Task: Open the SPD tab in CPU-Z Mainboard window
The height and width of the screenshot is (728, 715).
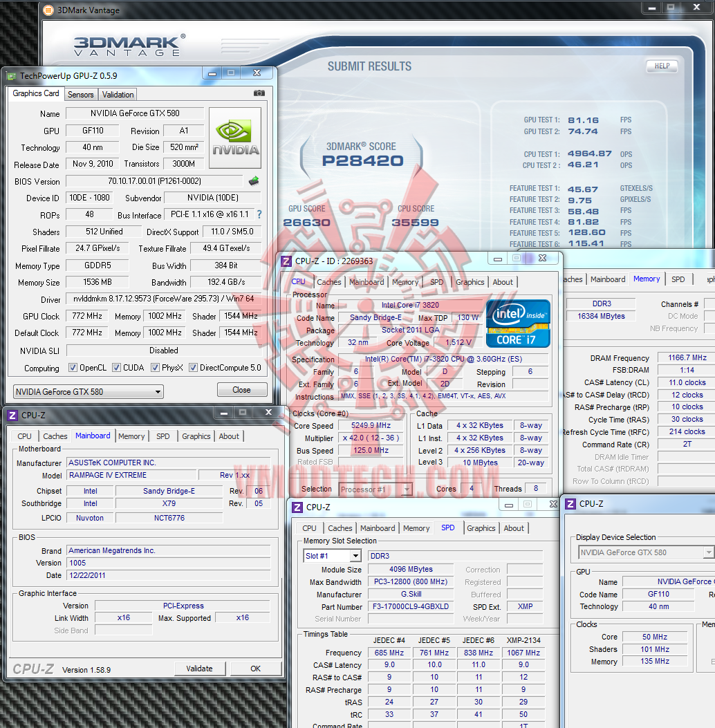Action: [x=163, y=436]
